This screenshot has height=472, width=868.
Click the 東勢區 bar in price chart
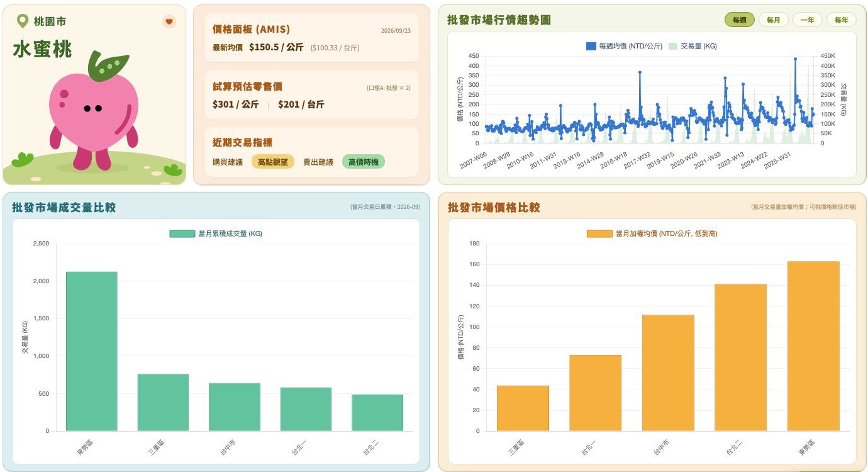click(x=813, y=346)
